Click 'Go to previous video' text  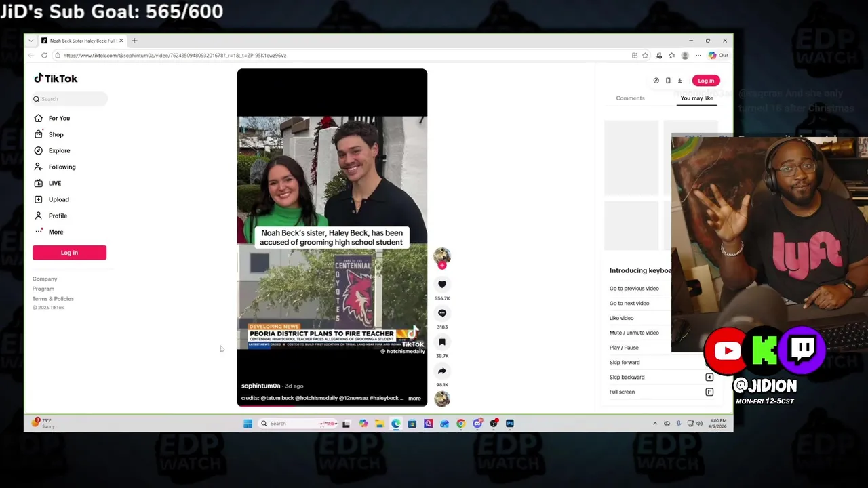(x=634, y=289)
